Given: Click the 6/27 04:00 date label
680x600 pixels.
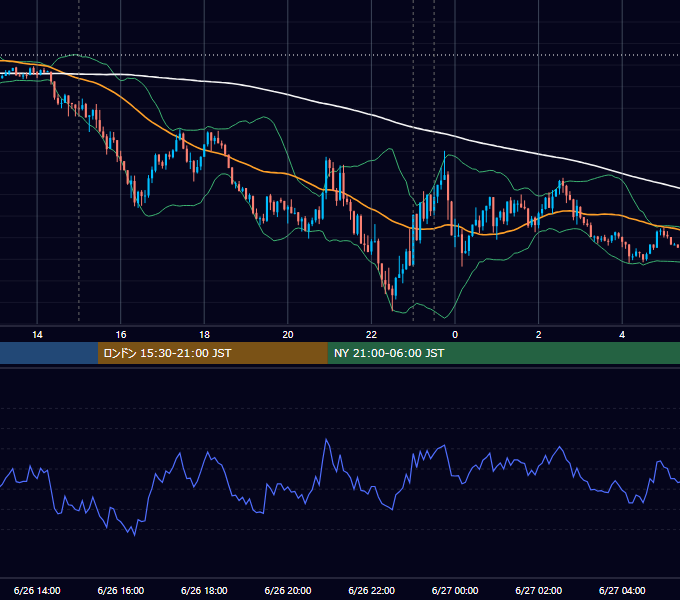Looking at the screenshot, I should [x=622, y=590].
